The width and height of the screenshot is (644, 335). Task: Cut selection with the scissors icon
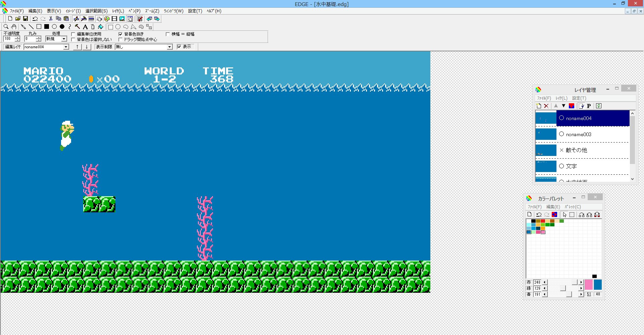click(51, 19)
